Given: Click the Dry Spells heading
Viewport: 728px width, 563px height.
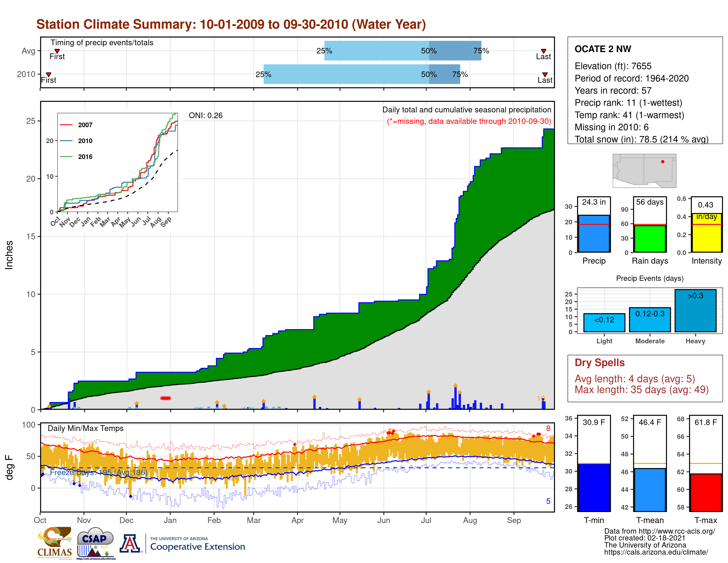Looking at the screenshot, I should point(599,363).
